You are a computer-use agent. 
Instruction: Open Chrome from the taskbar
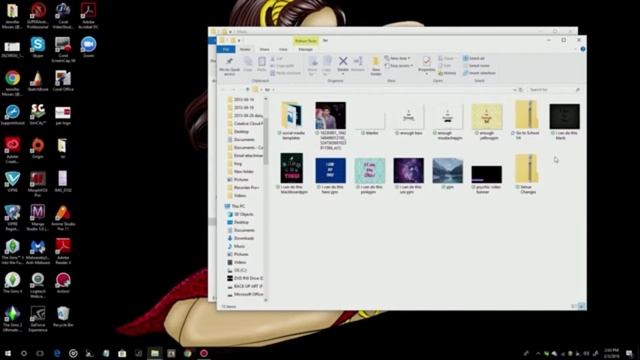187,353
